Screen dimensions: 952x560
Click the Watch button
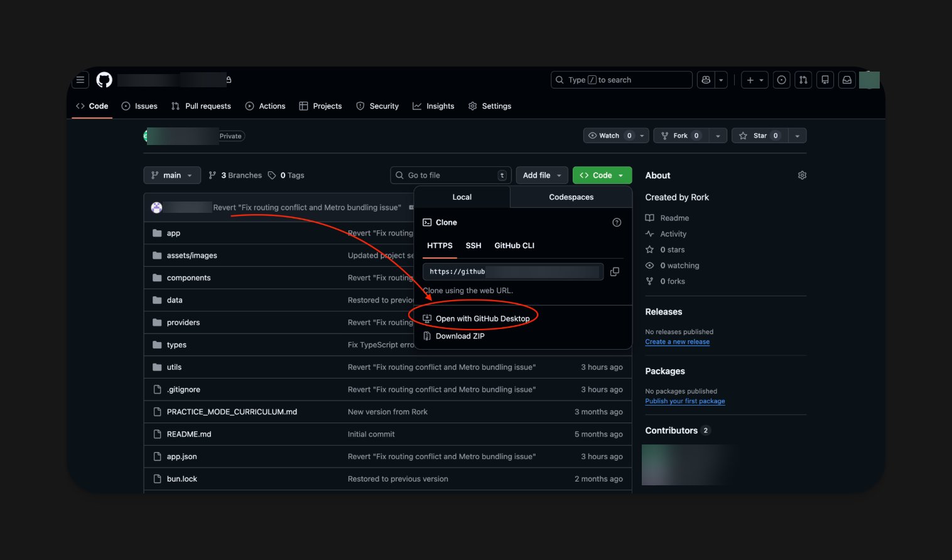pos(609,136)
